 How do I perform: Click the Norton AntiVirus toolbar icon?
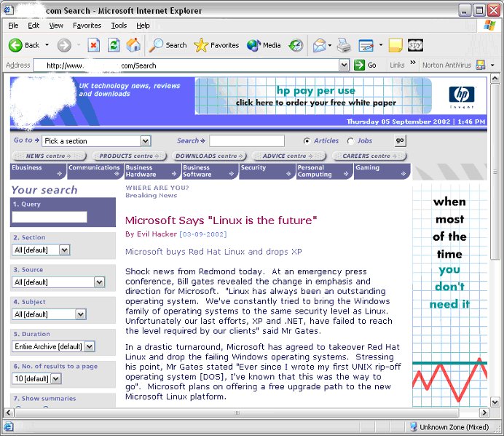481,65
